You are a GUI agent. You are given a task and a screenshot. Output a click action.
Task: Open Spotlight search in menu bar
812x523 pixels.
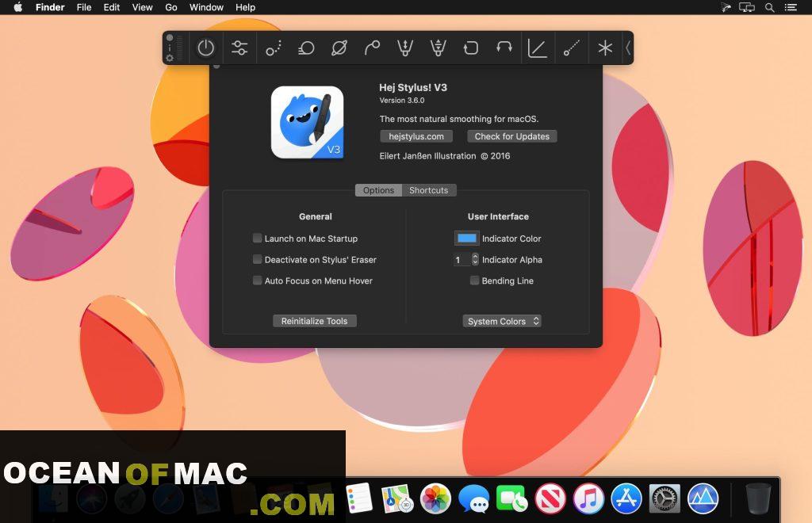tap(769, 7)
